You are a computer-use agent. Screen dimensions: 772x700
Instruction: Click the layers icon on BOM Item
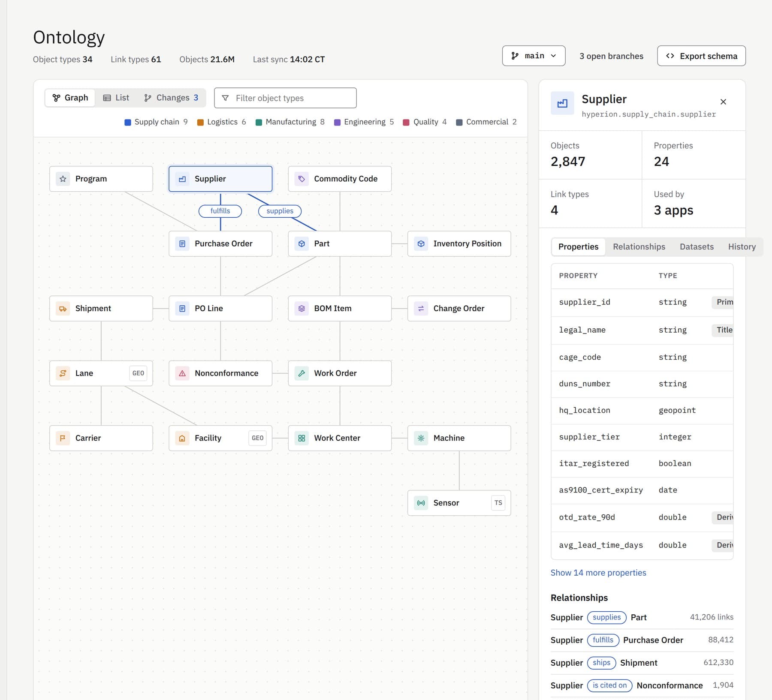[302, 308]
